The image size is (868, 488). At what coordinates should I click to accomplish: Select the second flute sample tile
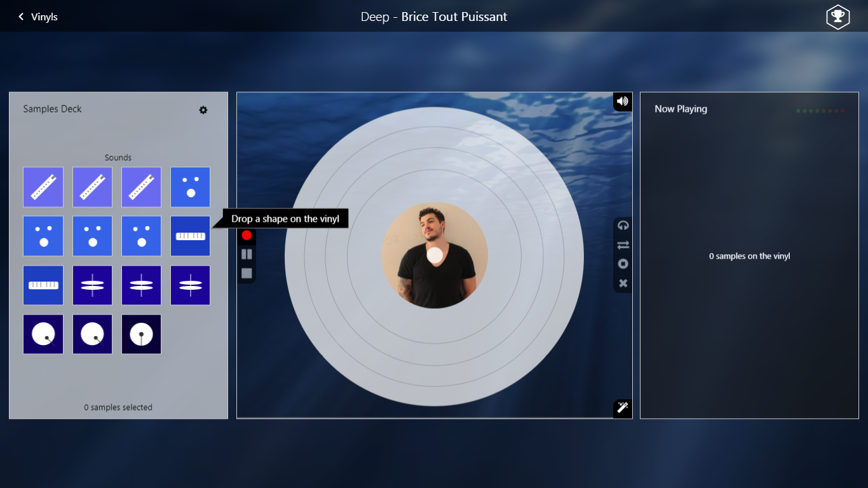click(92, 187)
